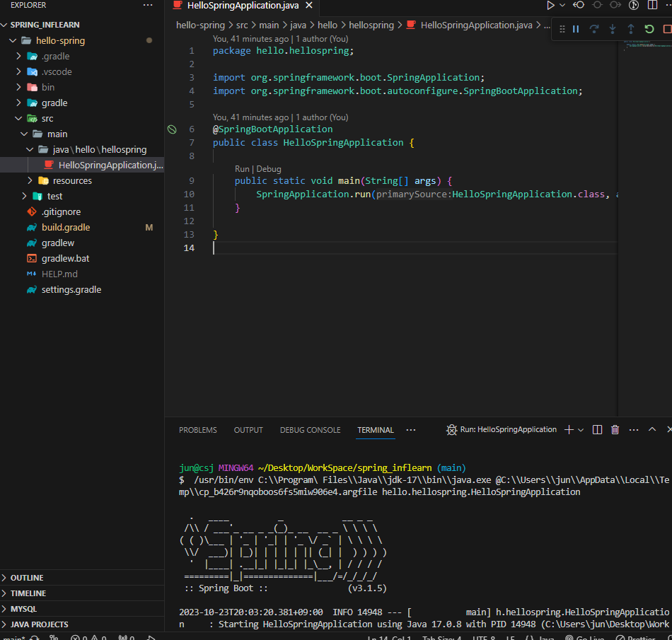The width and height of the screenshot is (672, 640).
Task: Open the run configuration dropdown arrow
Action: (x=561, y=5)
